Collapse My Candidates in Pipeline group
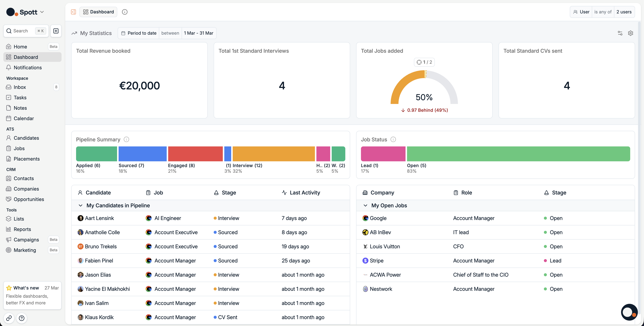This screenshot has height=326, width=644. click(x=81, y=205)
